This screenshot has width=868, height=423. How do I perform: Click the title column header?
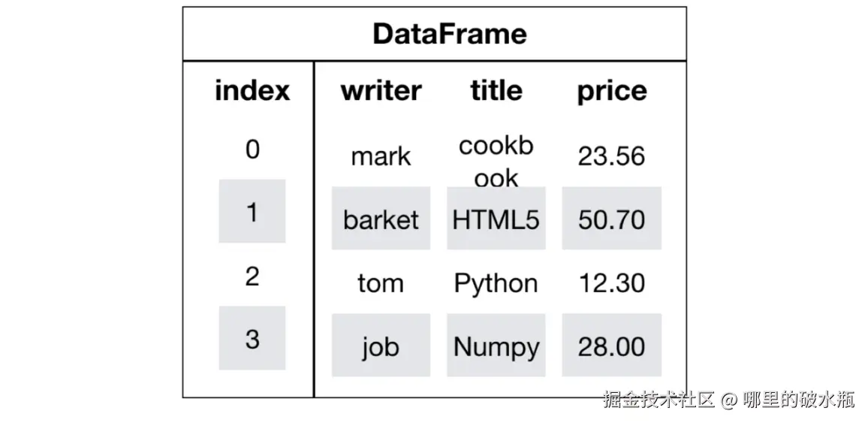pyautogui.click(x=496, y=91)
